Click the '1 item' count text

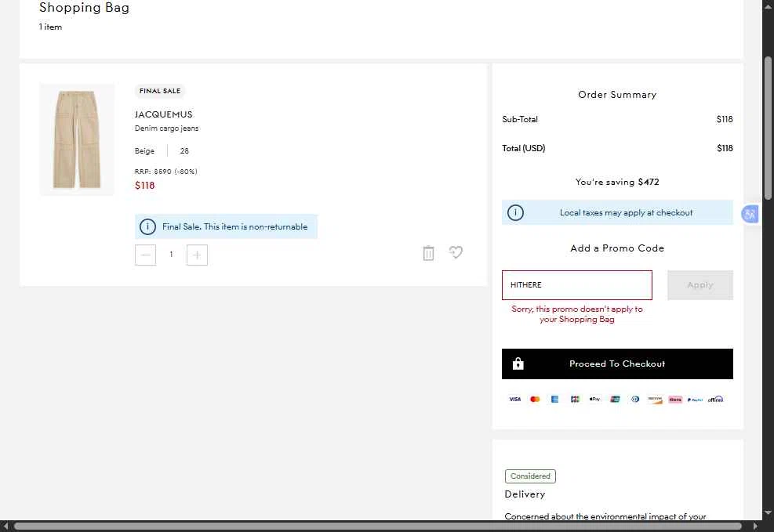pyautogui.click(x=50, y=27)
